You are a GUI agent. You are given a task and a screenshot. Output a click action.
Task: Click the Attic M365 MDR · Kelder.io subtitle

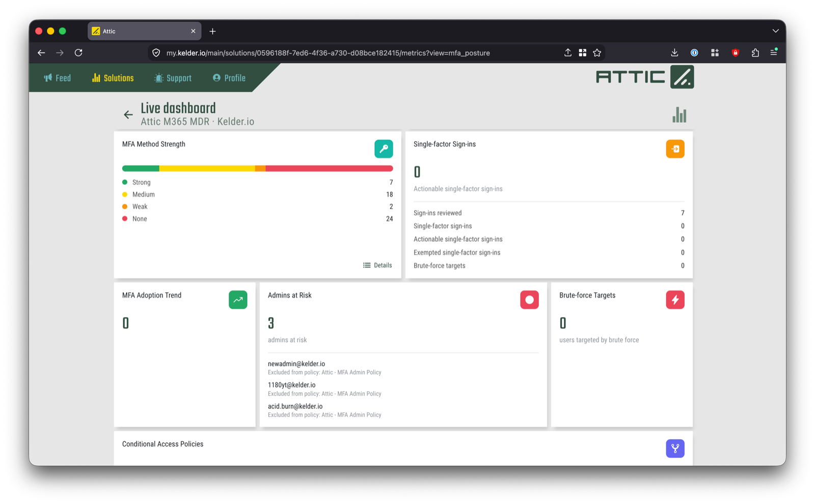[197, 122]
